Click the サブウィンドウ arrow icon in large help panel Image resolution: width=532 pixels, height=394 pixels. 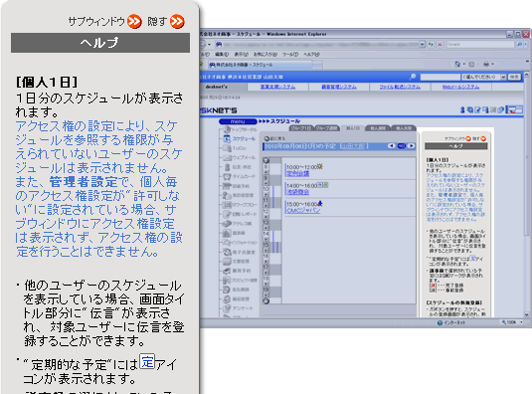coord(134,21)
